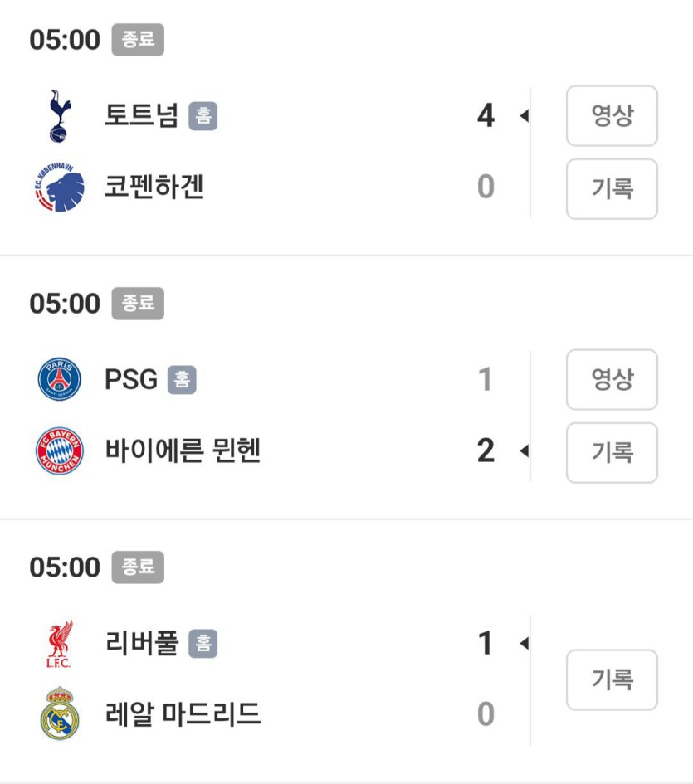Watch 영상 for PSG vs Bayern match
Screen dimensions: 693x784
point(612,380)
